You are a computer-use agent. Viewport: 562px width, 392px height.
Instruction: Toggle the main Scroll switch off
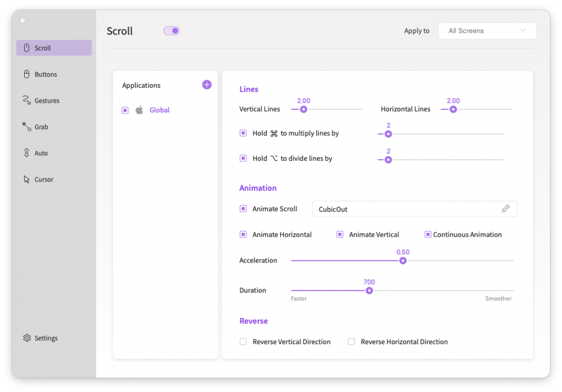point(171,31)
